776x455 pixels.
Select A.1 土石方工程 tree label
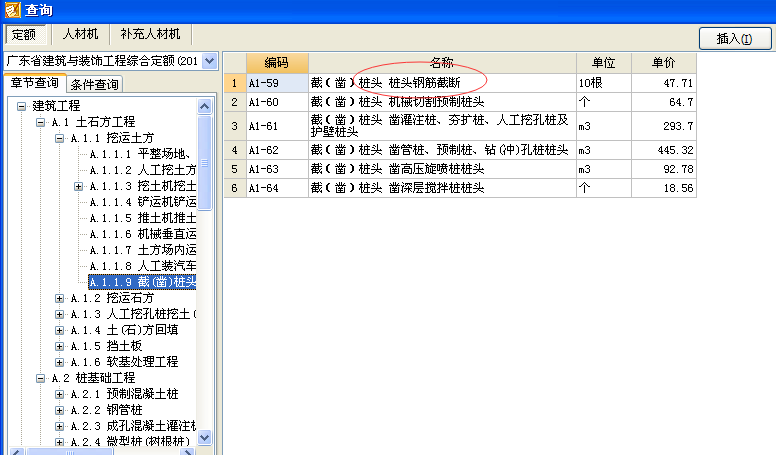[x=93, y=122]
